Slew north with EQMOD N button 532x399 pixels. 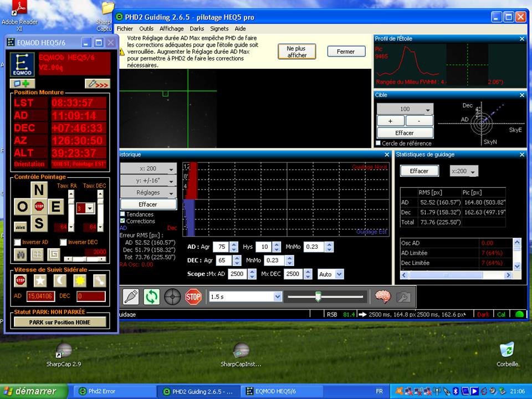(39, 190)
